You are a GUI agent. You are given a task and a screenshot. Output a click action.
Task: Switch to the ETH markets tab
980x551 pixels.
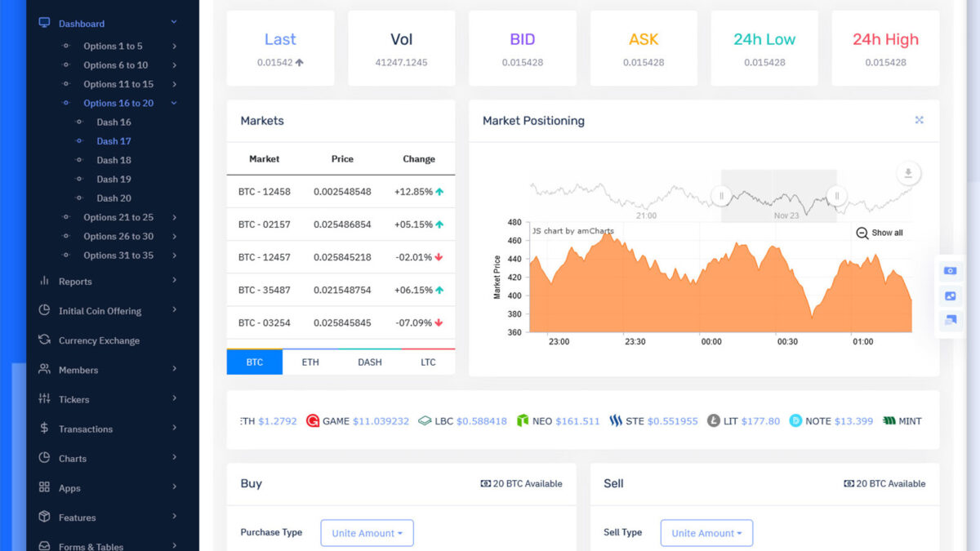pos(310,361)
